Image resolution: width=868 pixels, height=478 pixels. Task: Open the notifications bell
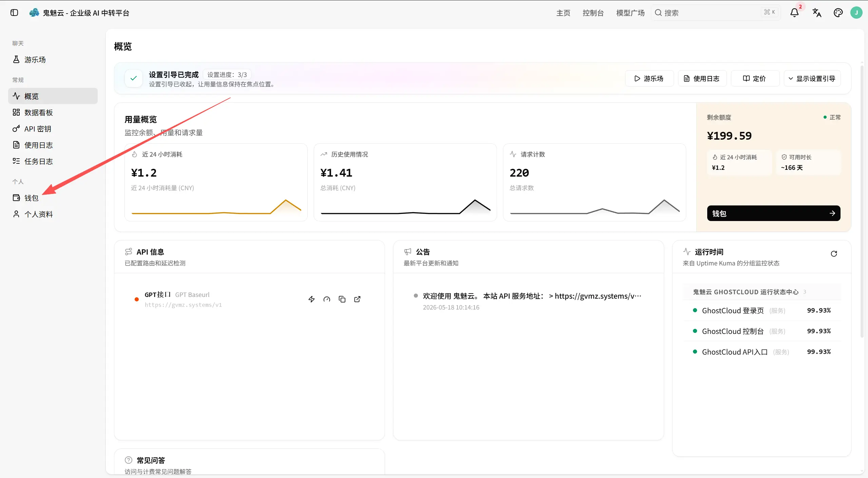[794, 13]
